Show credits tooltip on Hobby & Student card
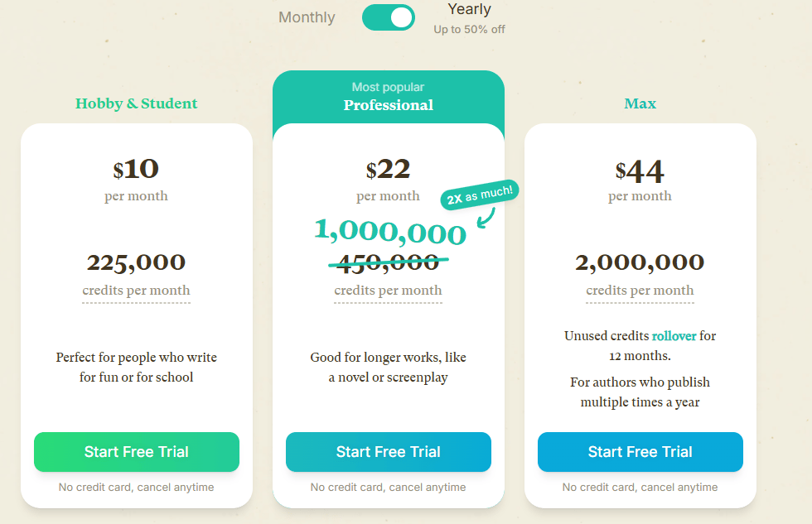This screenshot has height=524, width=812. [136, 290]
